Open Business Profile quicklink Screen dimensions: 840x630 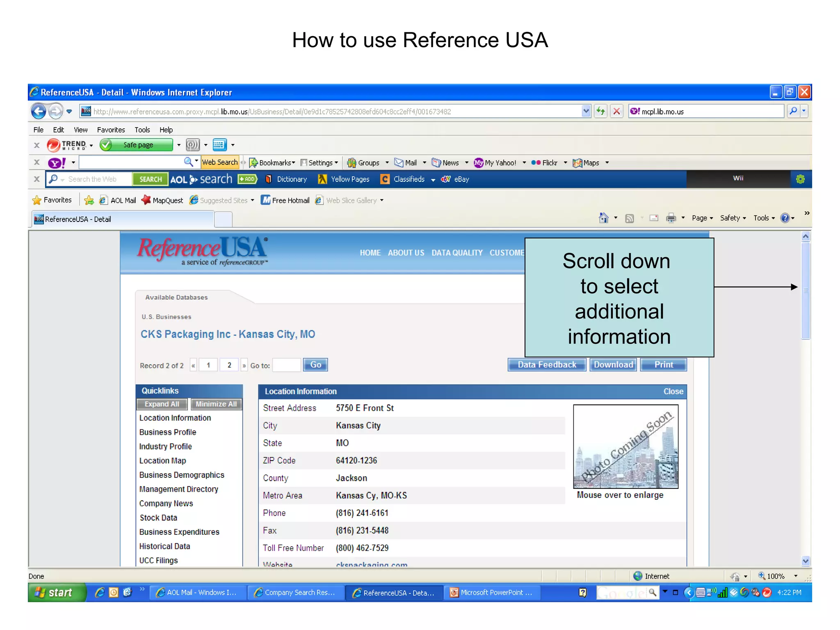[x=168, y=432]
